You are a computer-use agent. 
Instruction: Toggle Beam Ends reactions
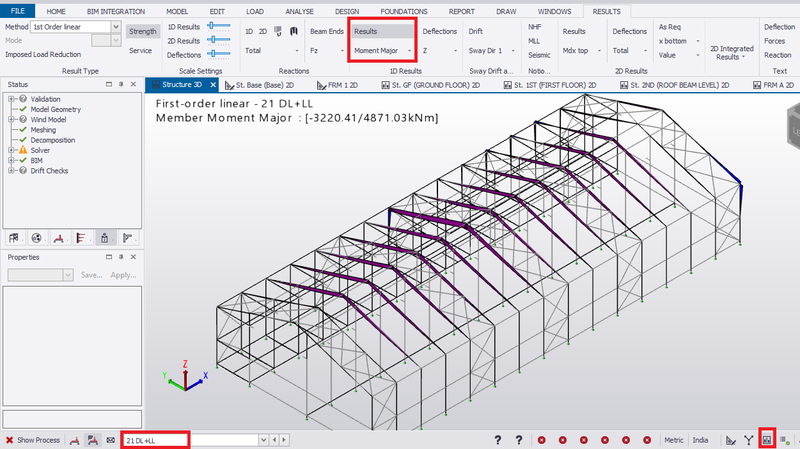click(327, 31)
